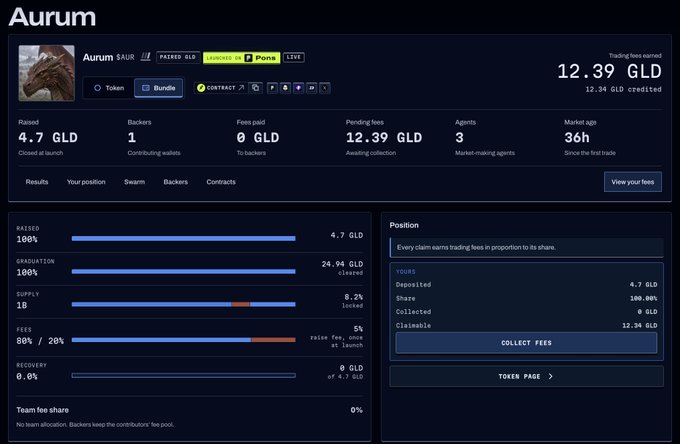Click the small face icon in link row
Image resolution: width=680 pixels, height=444 pixels.
[285, 88]
